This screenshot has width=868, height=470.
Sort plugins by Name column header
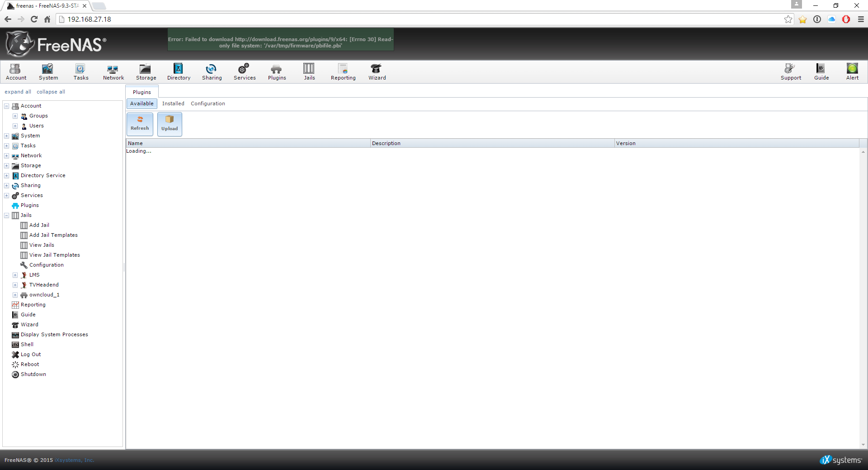(x=248, y=143)
